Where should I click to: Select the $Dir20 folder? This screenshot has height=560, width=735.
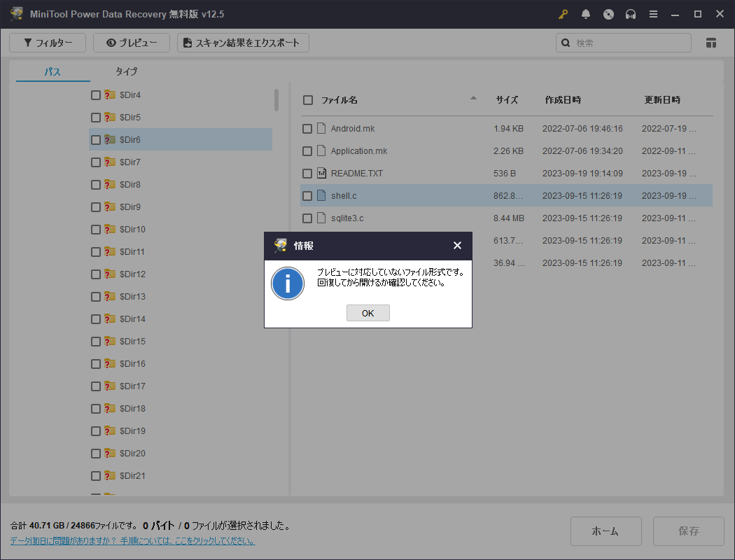click(x=133, y=454)
